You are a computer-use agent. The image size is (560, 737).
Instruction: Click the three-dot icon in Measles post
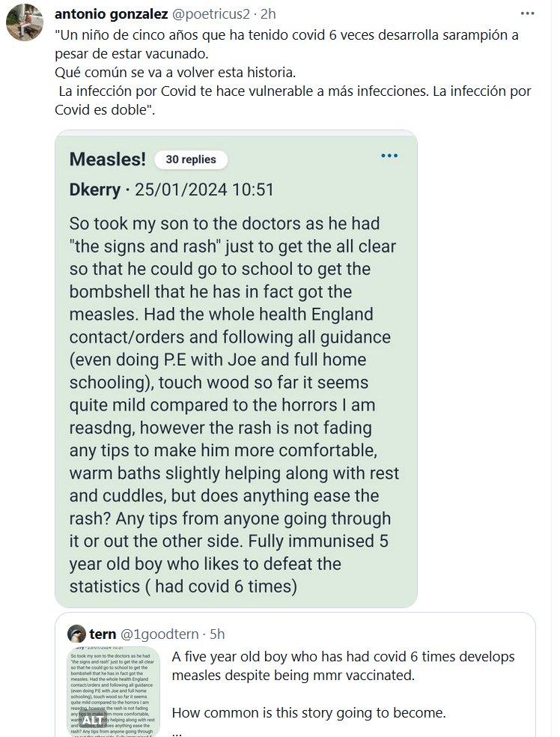point(389,156)
